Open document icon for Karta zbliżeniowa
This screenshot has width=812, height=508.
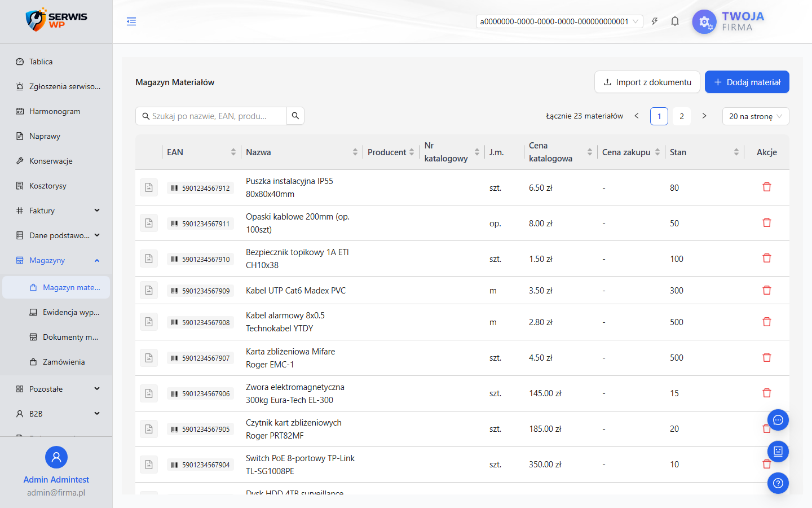coord(149,358)
